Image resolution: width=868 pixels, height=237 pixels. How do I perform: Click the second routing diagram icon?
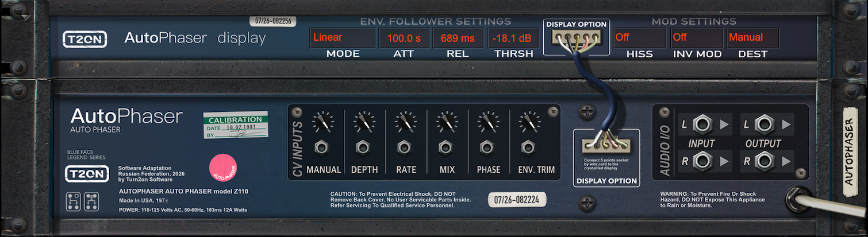click(x=92, y=201)
